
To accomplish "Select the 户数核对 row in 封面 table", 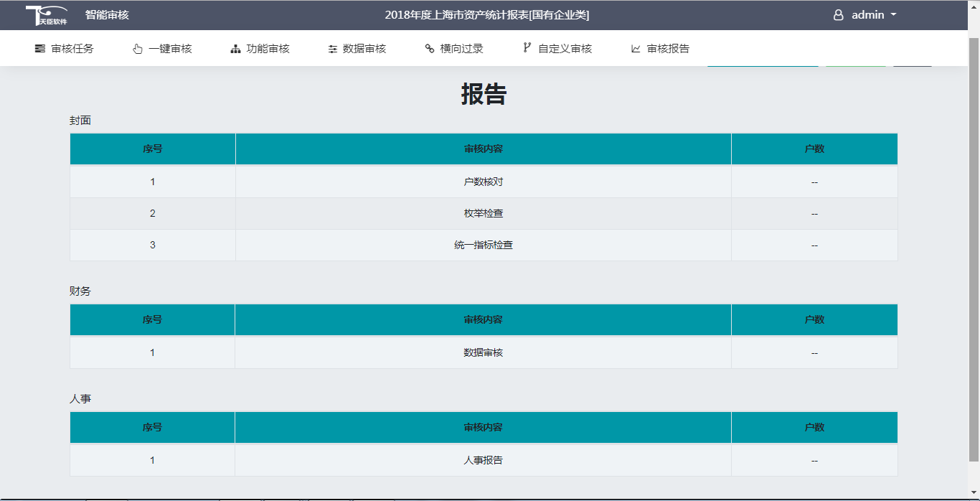I will [483, 182].
